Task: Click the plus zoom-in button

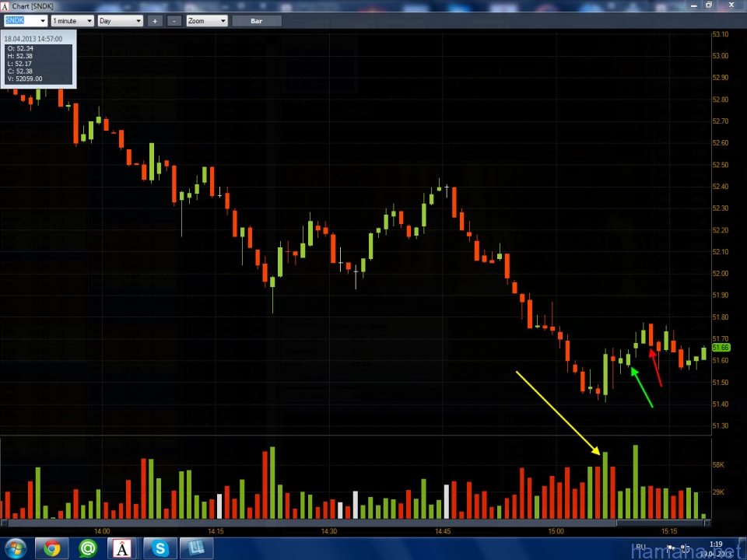Action: pos(155,21)
